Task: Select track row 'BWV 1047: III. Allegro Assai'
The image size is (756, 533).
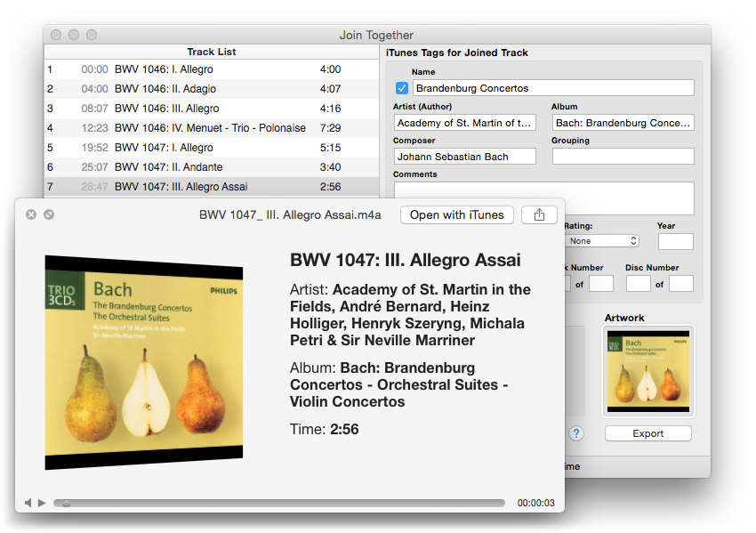Action: click(x=211, y=186)
